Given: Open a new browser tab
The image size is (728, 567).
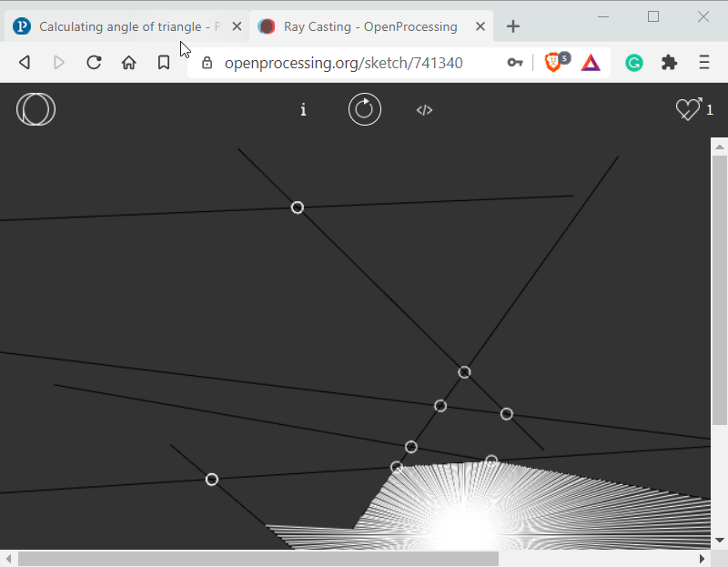Looking at the screenshot, I should coord(513,26).
